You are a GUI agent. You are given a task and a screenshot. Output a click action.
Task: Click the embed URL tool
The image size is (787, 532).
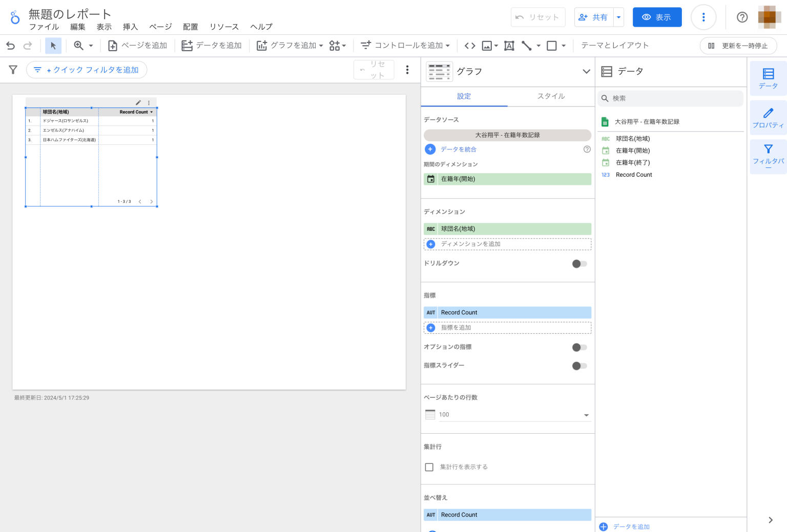tap(469, 46)
